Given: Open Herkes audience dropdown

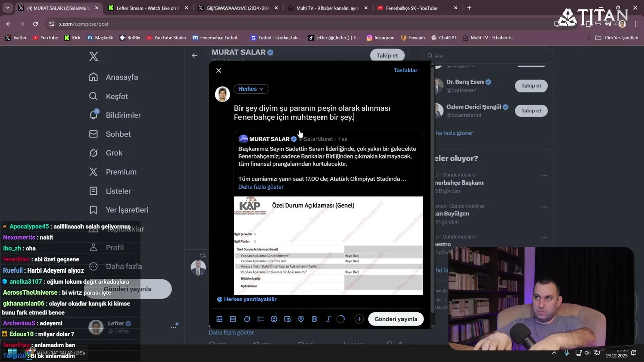Looking at the screenshot, I should [251, 89].
